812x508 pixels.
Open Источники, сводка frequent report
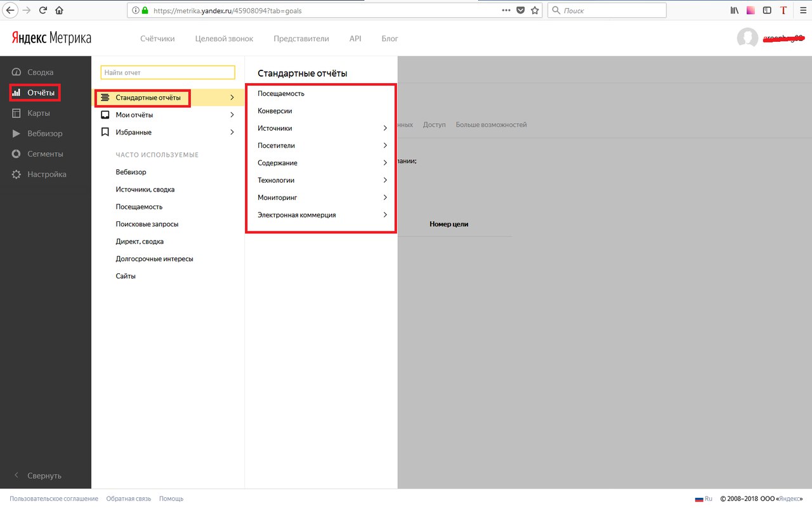(145, 190)
